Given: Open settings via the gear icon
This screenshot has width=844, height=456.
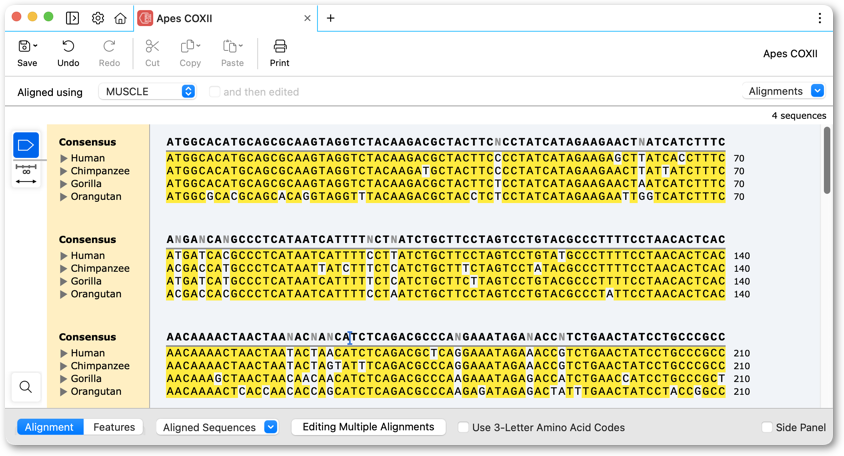Looking at the screenshot, I should [x=97, y=18].
